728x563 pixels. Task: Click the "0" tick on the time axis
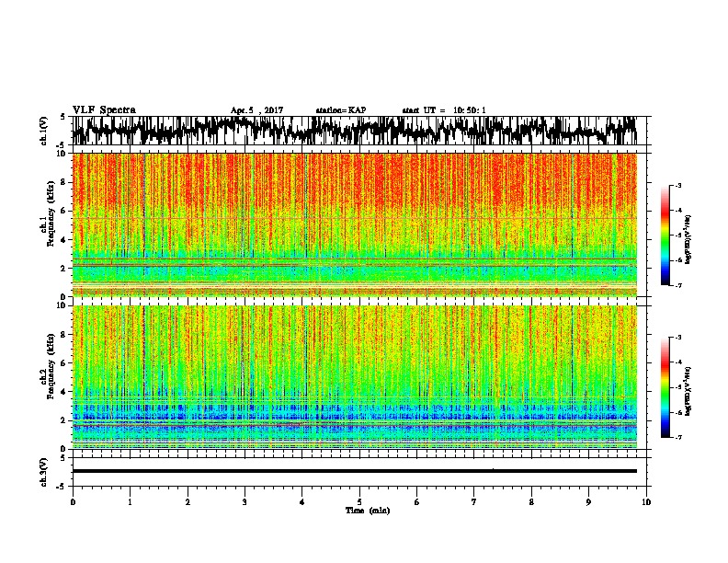coord(73,502)
